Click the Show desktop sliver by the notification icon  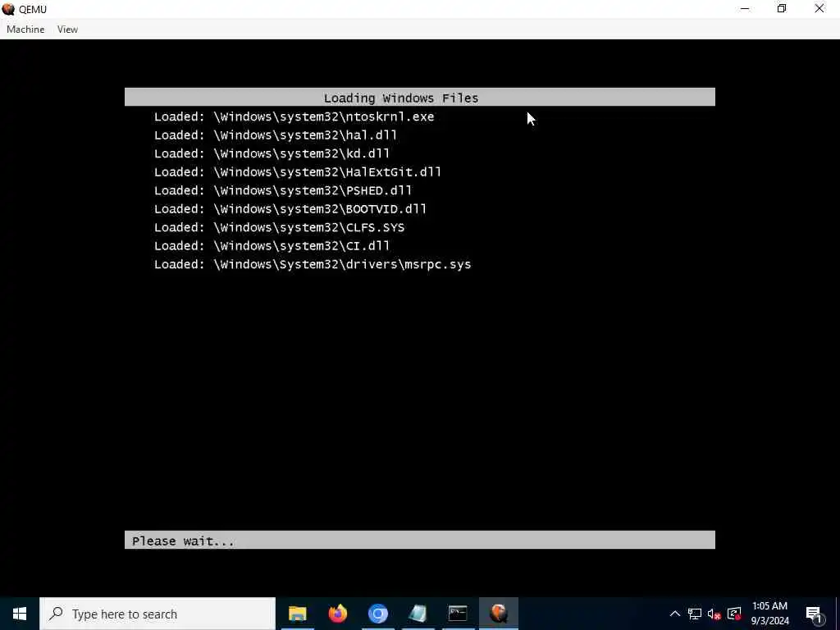838,614
